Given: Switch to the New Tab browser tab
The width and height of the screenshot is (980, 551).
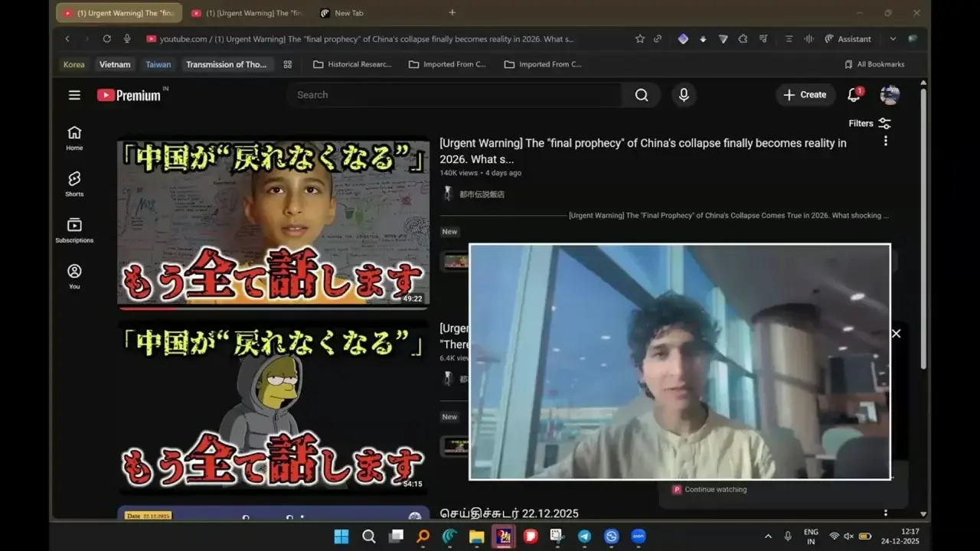Looking at the screenshot, I should click(x=348, y=13).
